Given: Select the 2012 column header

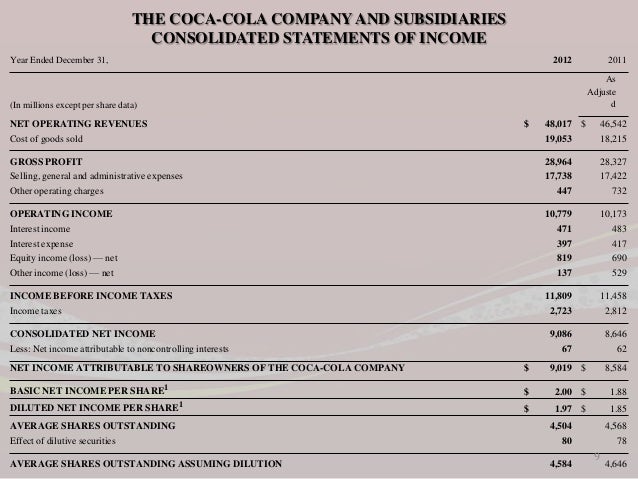Looking at the screenshot, I should point(562,60).
